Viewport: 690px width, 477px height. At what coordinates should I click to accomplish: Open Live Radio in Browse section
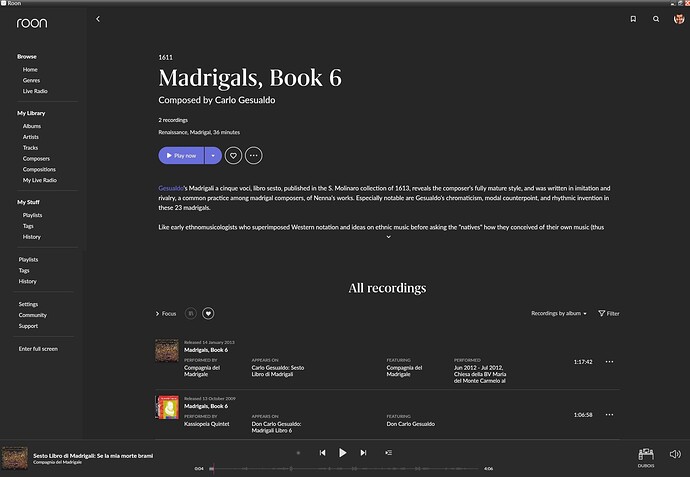point(35,91)
